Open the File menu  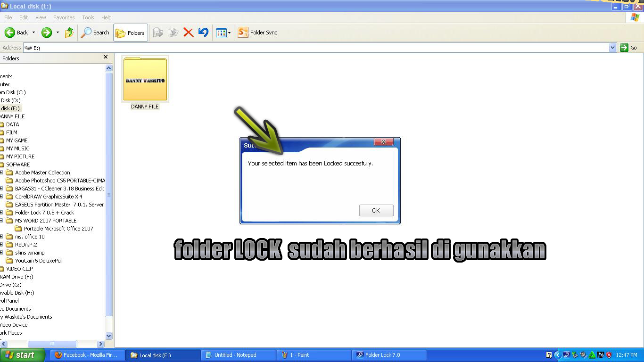point(8,17)
